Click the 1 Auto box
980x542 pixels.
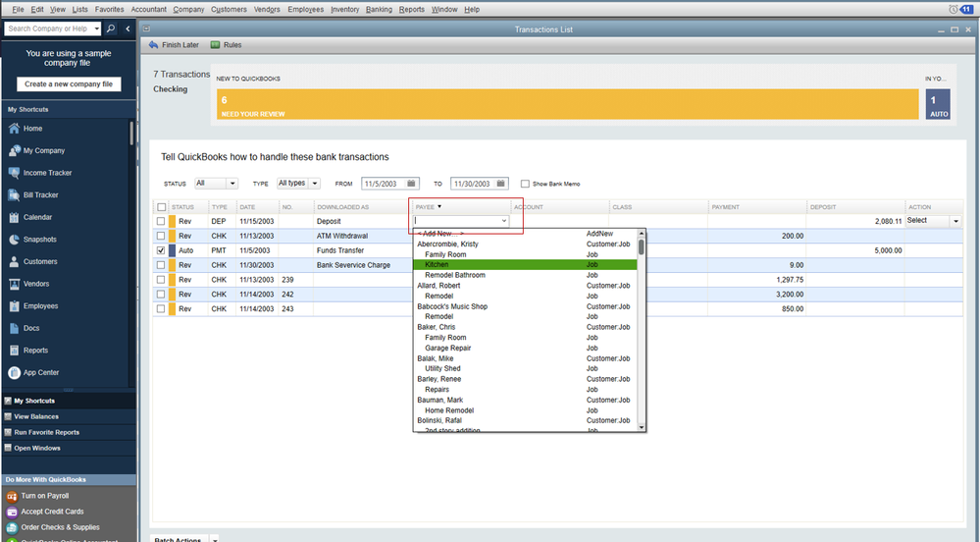(x=938, y=104)
